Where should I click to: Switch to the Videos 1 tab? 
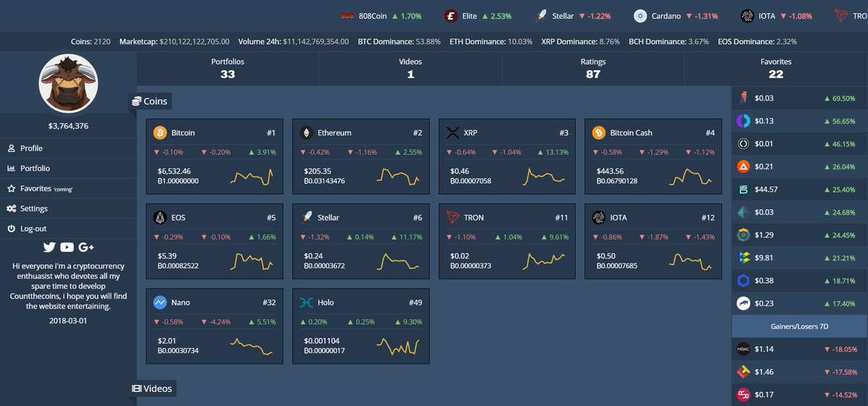pyautogui.click(x=410, y=68)
